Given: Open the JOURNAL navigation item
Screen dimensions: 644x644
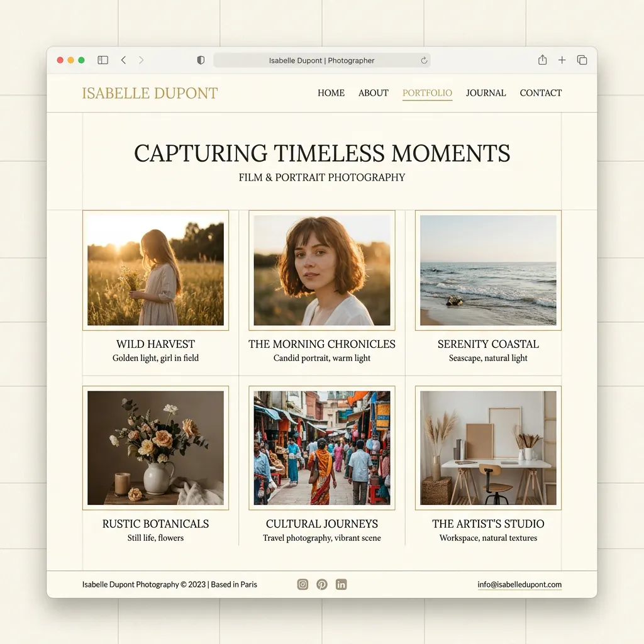Looking at the screenshot, I should tap(486, 93).
